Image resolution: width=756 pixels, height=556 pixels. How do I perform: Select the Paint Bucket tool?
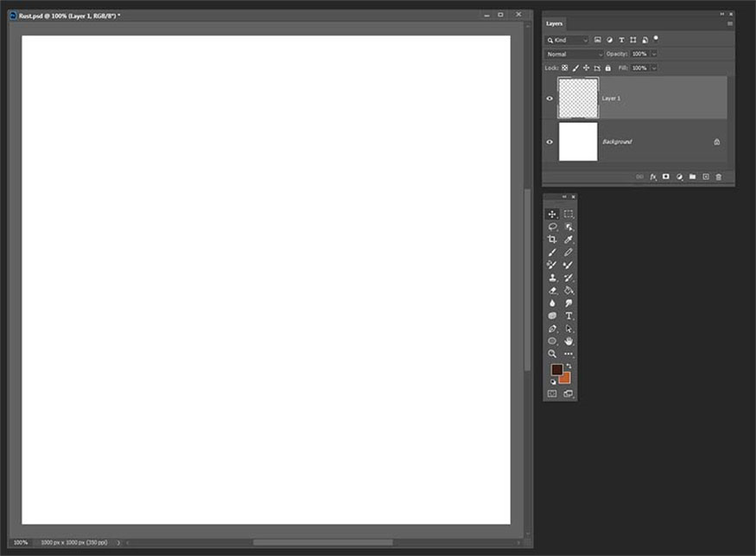569,290
